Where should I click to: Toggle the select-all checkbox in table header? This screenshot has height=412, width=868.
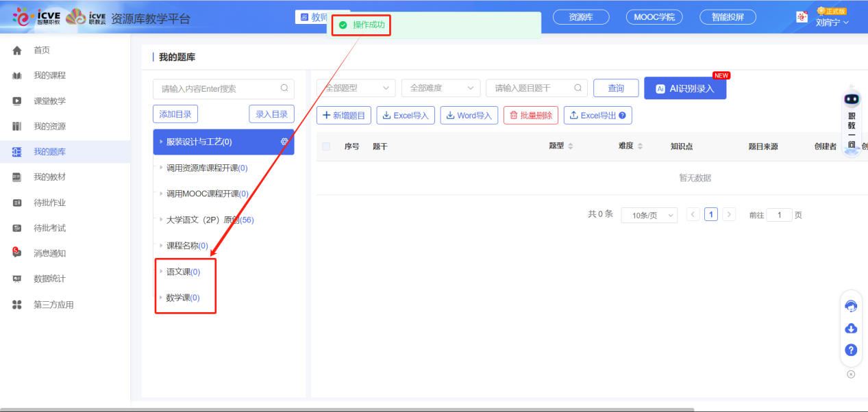click(326, 146)
